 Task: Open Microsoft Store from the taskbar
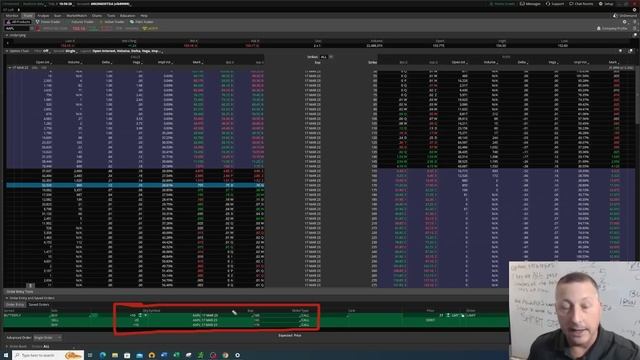coord(127,356)
